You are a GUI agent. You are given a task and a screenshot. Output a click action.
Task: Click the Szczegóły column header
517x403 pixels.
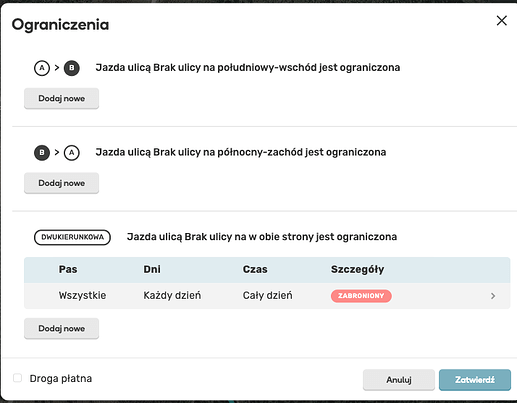pos(357,270)
